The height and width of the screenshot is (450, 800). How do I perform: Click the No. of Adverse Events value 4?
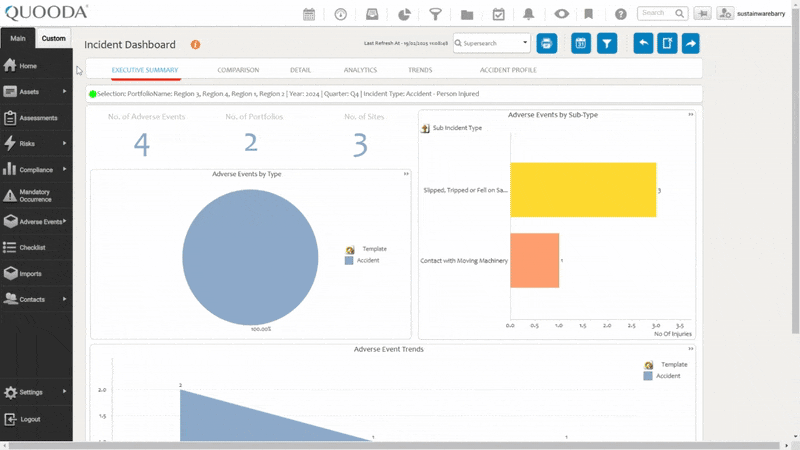[142, 144]
